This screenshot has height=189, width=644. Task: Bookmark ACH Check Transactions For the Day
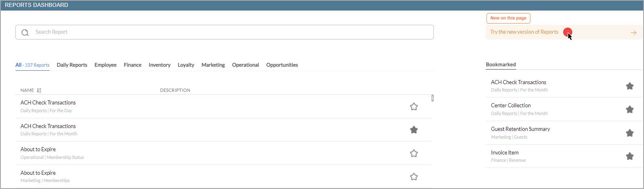pos(414,106)
